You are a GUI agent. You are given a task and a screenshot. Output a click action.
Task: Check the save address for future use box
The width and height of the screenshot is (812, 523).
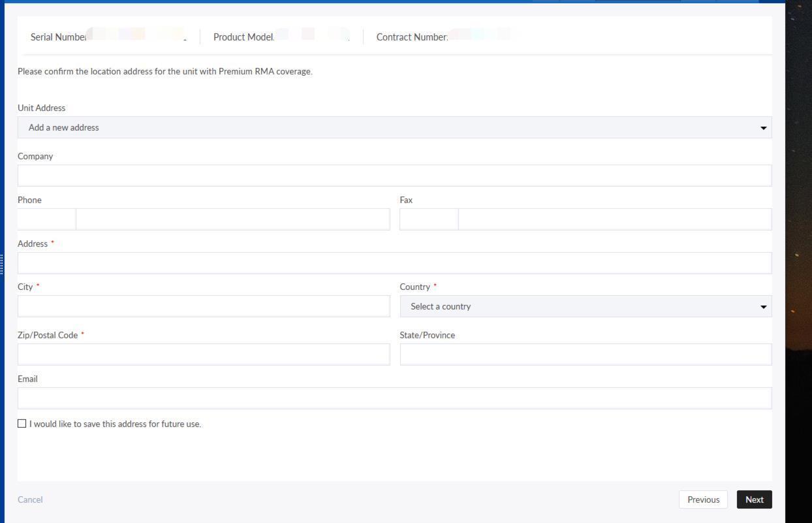[x=22, y=424]
